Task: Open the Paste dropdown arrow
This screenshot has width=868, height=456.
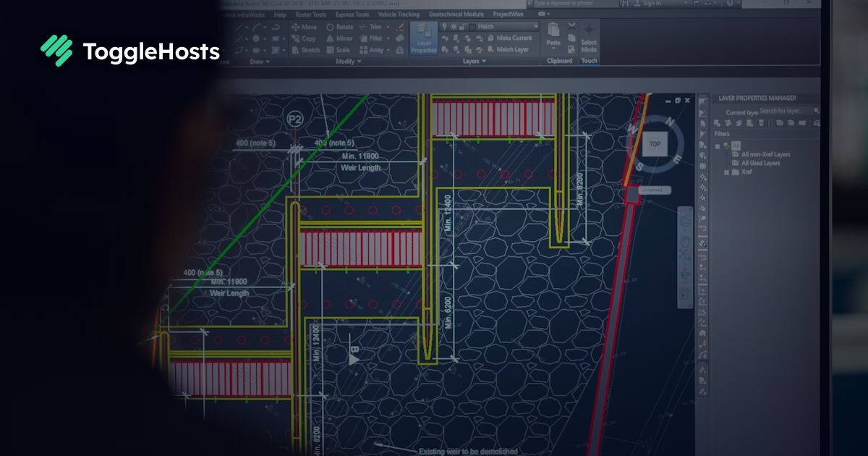Action: 553,50
